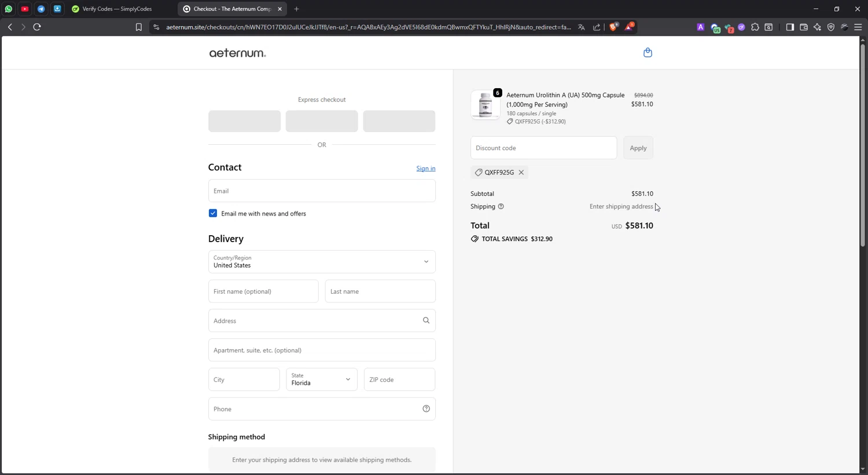Focus the Email input field
This screenshot has height=475, width=868.
322,191
